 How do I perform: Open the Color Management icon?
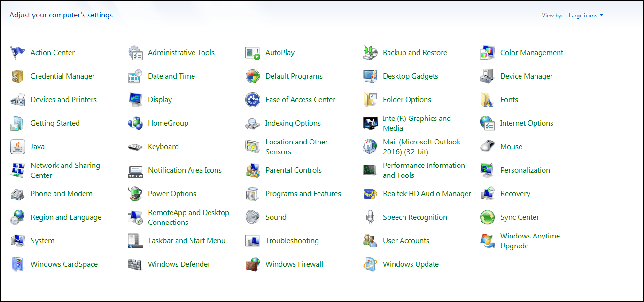pyautogui.click(x=488, y=53)
